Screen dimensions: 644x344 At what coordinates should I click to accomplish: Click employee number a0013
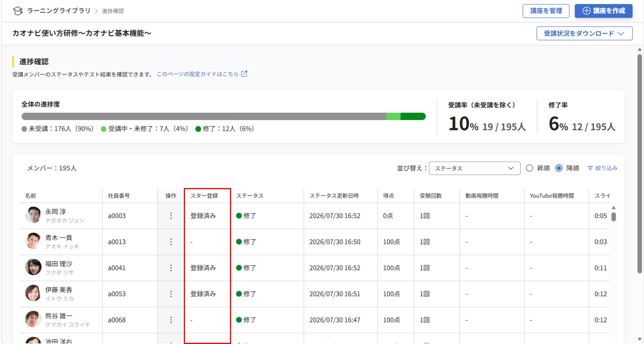tap(117, 242)
